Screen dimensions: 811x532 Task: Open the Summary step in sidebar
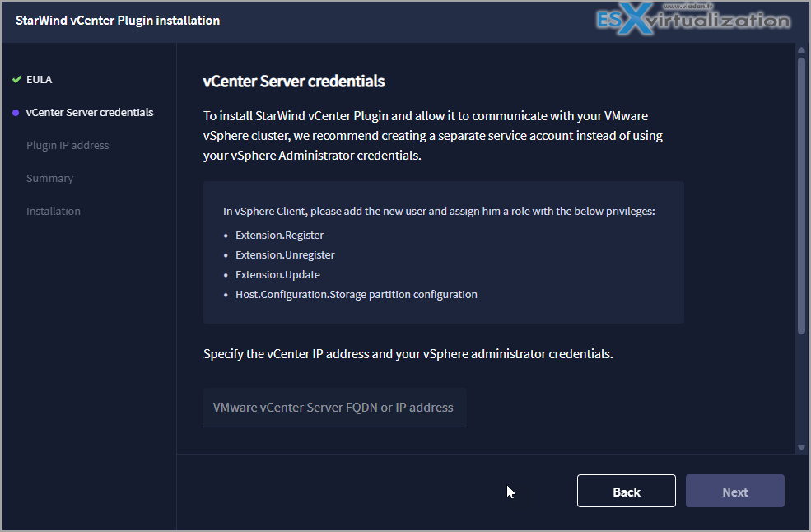49,179
